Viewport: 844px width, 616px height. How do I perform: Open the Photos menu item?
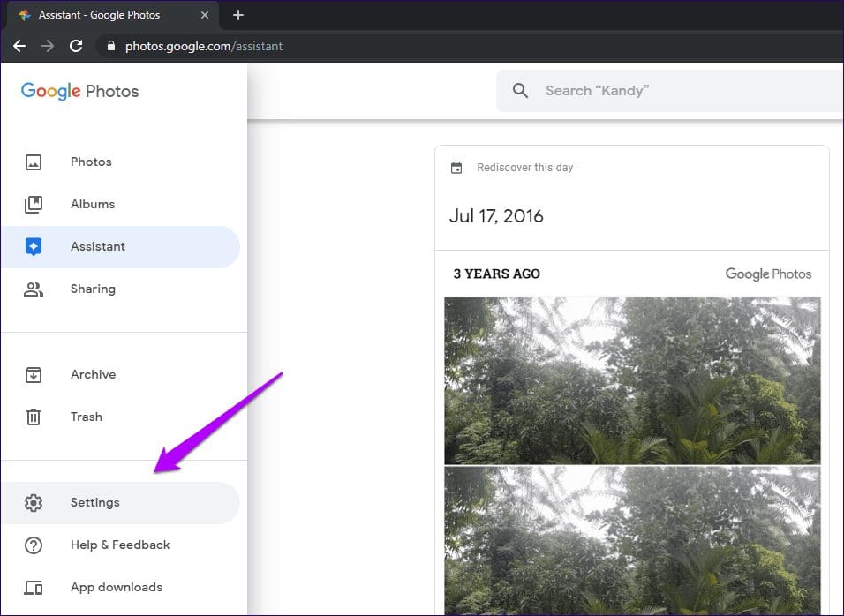point(121,162)
